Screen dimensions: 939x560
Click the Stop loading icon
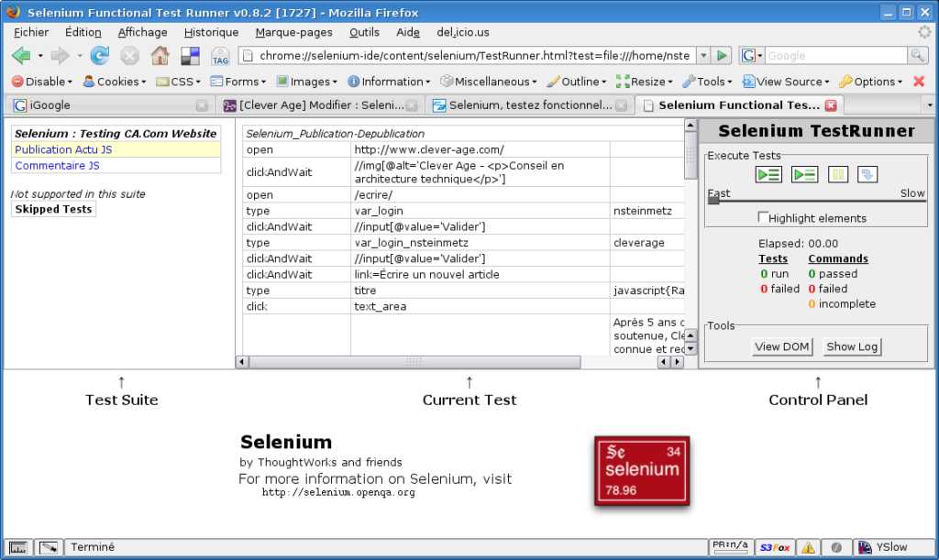129,56
